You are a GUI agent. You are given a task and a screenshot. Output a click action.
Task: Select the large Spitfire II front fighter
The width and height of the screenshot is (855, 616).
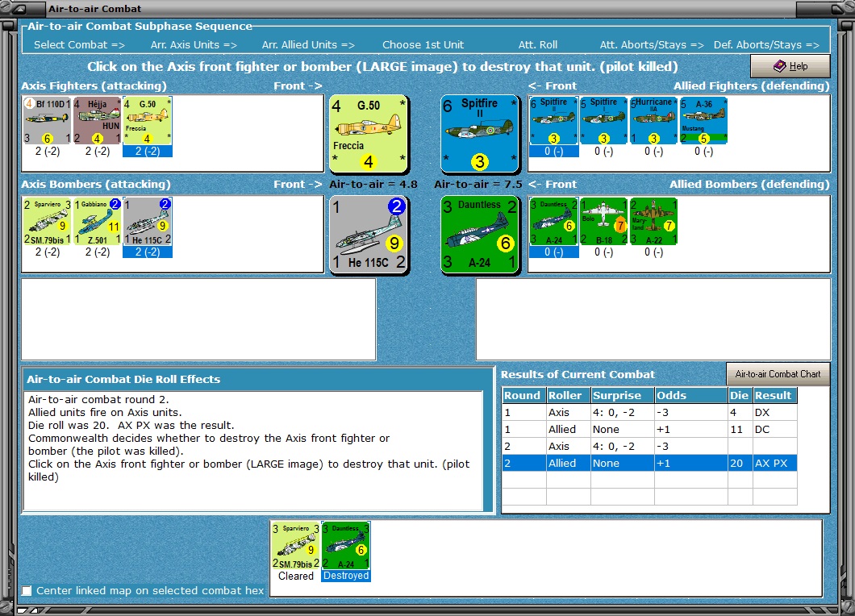[479, 134]
